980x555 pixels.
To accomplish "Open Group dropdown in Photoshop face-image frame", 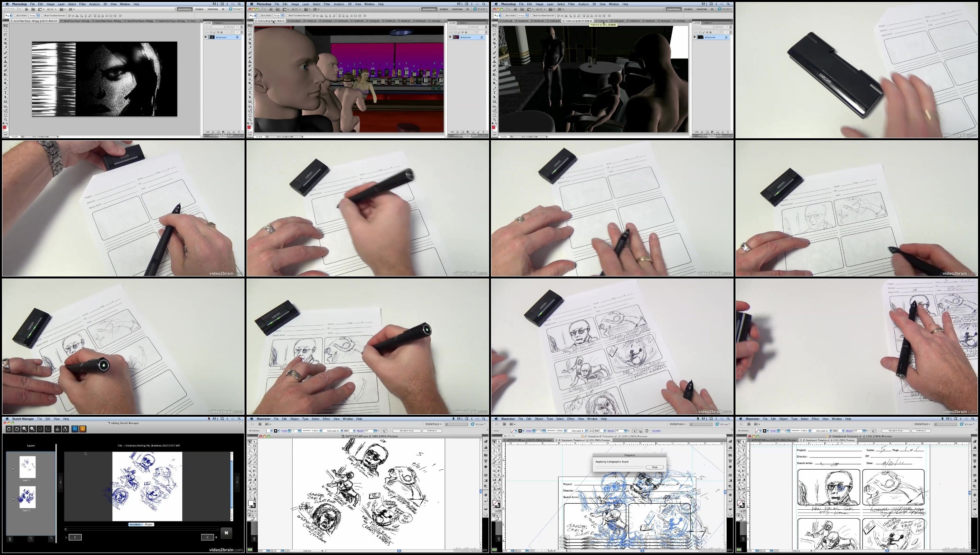I will (34, 15).
